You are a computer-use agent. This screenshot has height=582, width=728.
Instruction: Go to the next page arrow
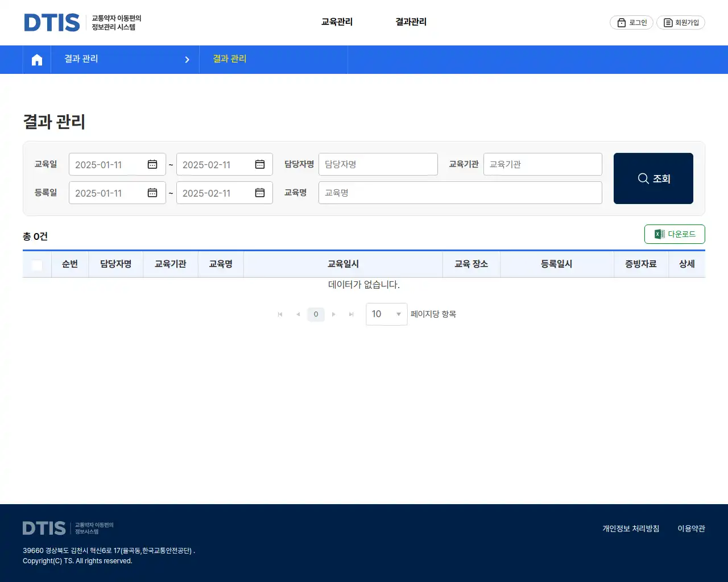coord(334,314)
